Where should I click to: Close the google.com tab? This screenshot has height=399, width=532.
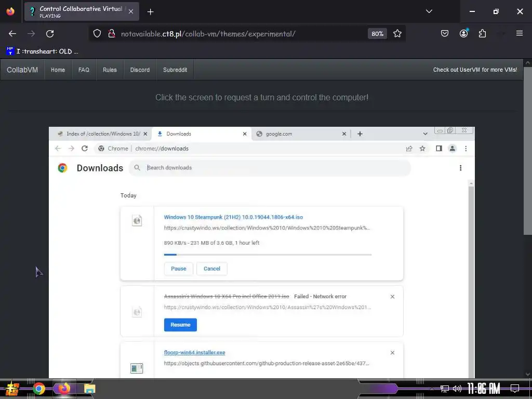coord(344,134)
